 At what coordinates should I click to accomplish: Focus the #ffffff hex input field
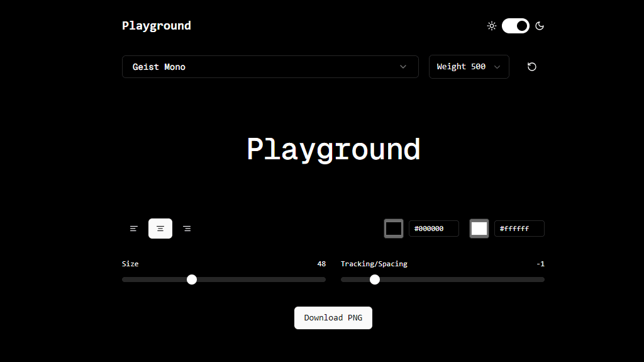click(x=519, y=229)
